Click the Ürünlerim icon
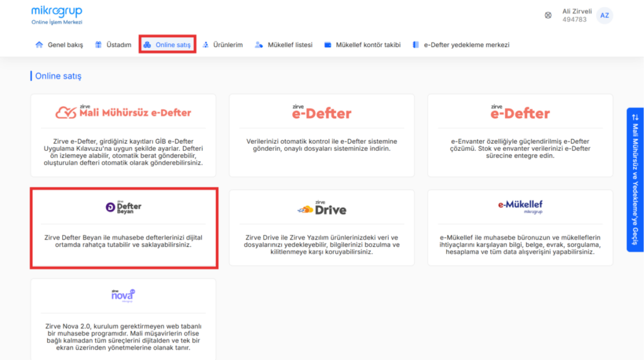The height and width of the screenshot is (360, 644). pos(206,45)
